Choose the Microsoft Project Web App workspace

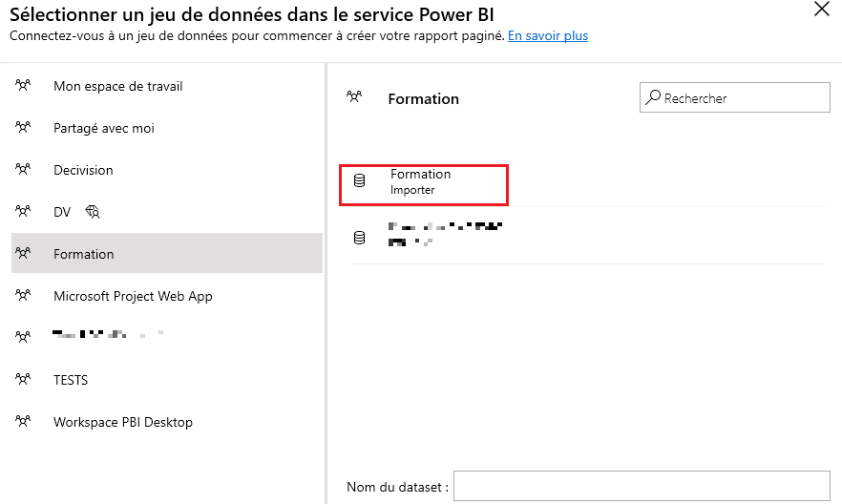[x=133, y=296]
